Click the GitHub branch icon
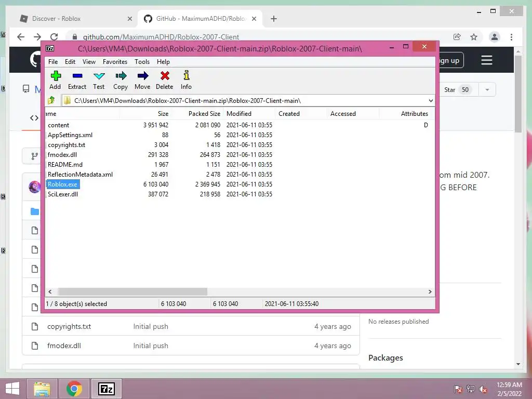 coord(35,156)
